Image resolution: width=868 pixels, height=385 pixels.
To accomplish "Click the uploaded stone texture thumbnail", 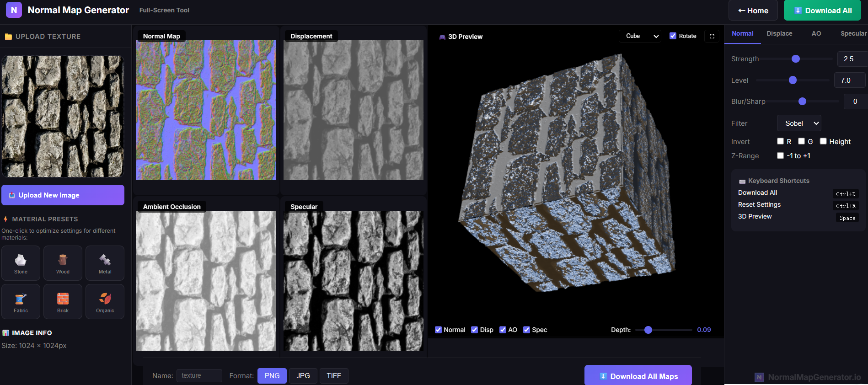I will coord(63,116).
